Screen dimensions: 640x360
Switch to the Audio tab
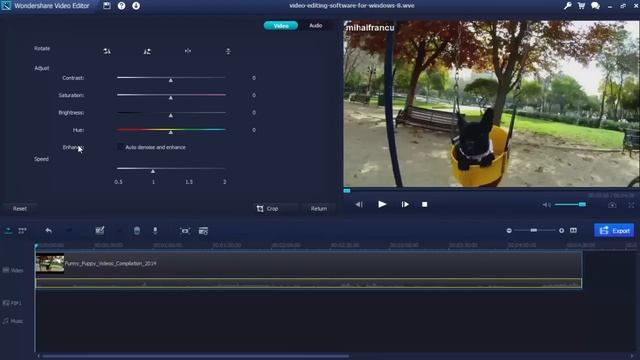click(316, 25)
